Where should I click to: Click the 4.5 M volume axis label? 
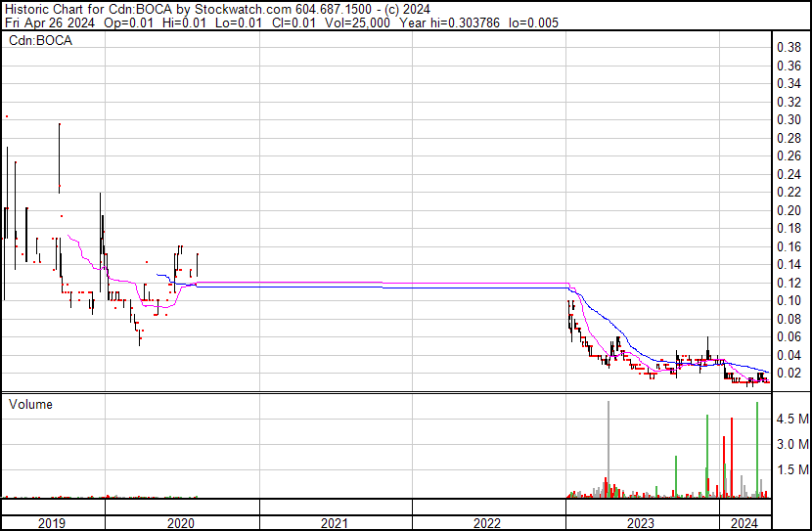pos(791,419)
